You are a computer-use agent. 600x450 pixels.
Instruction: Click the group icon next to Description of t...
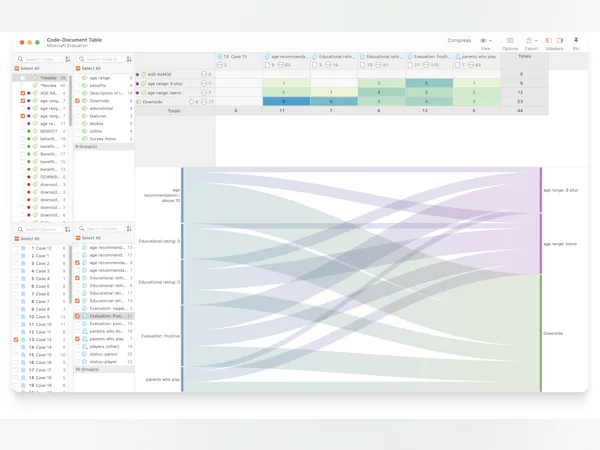coord(85,93)
